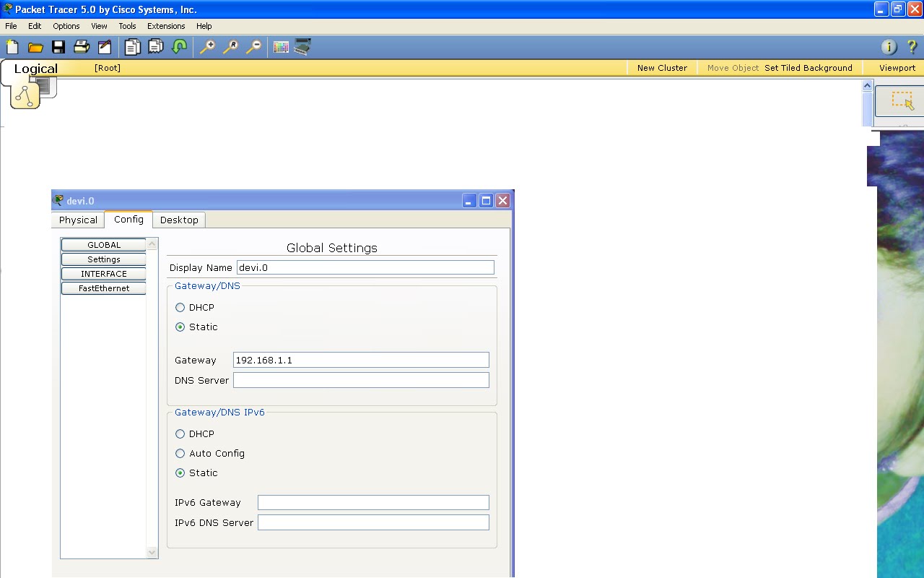Undo with the green arrow icon

pyautogui.click(x=179, y=48)
